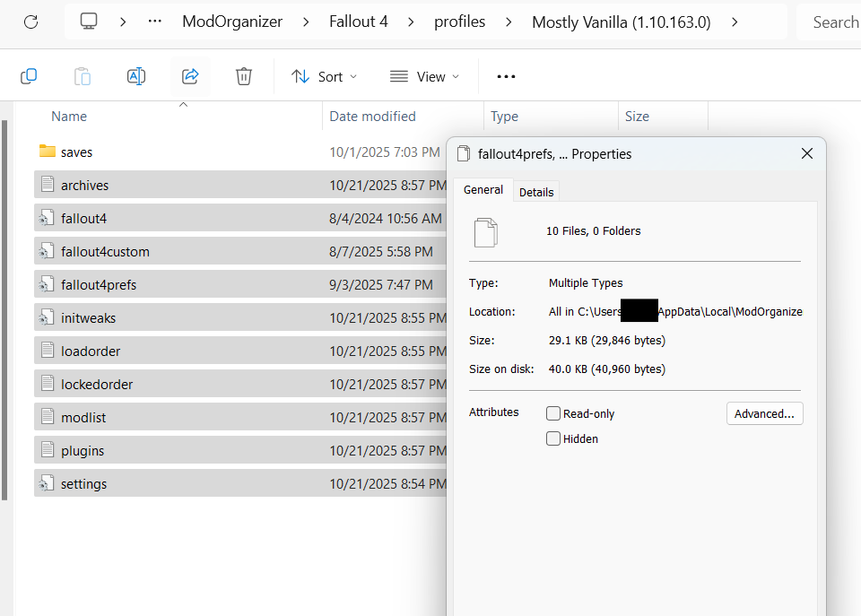
Task: Toggle the Hidden attribute checkbox
Action: tap(553, 438)
